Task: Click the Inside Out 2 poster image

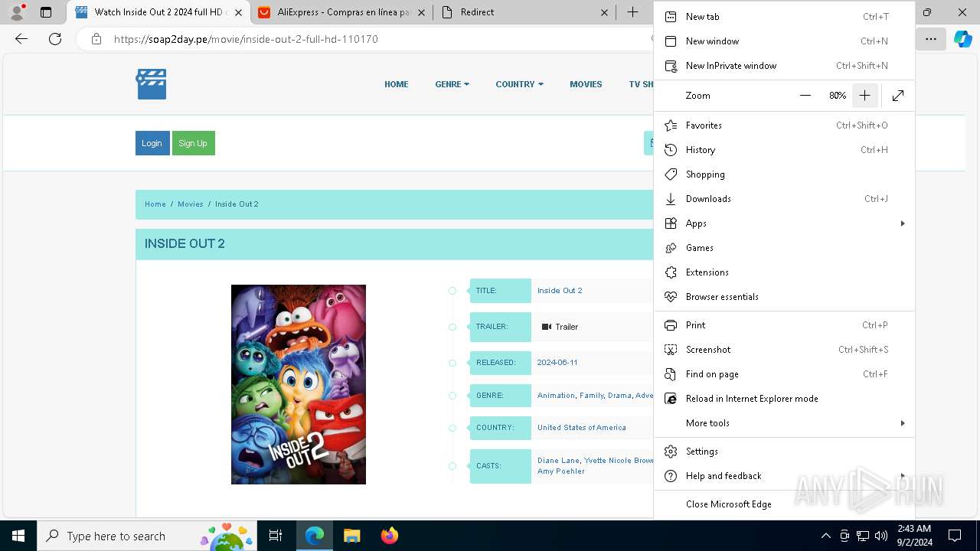Action: click(299, 384)
